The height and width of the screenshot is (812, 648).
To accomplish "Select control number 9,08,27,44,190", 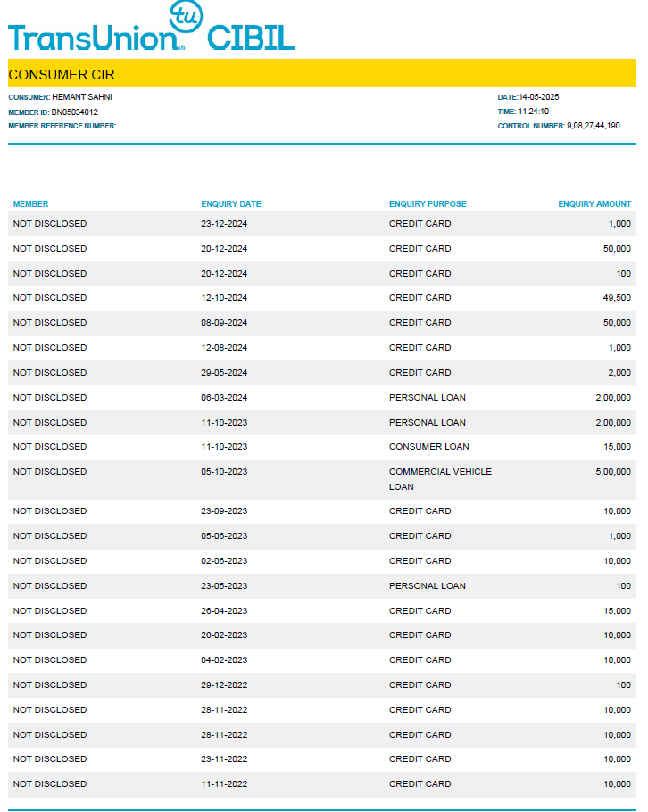I will (594, 127).
